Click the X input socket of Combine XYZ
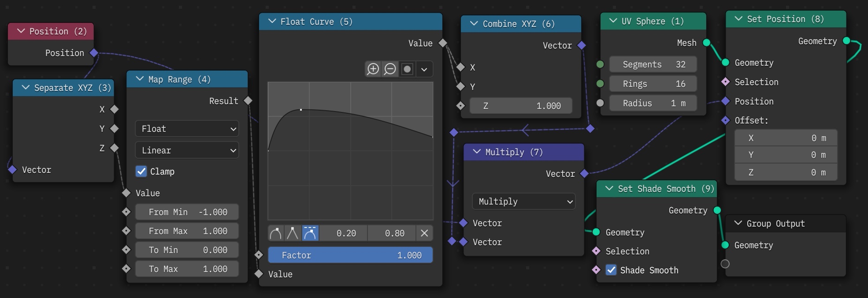This screenshot has width=868, height=298. (x=461, y=67)
